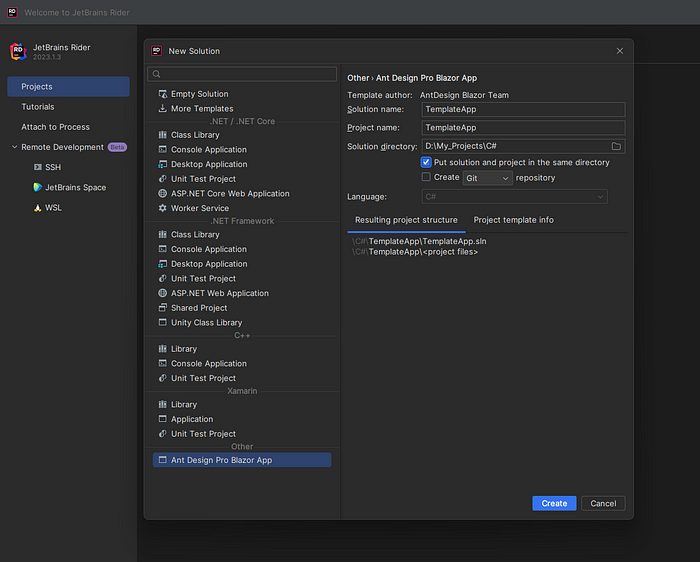This screenshot has width=700, height=562.
Task: Select the Xamarin Library icon
Action: pos(162,404)
